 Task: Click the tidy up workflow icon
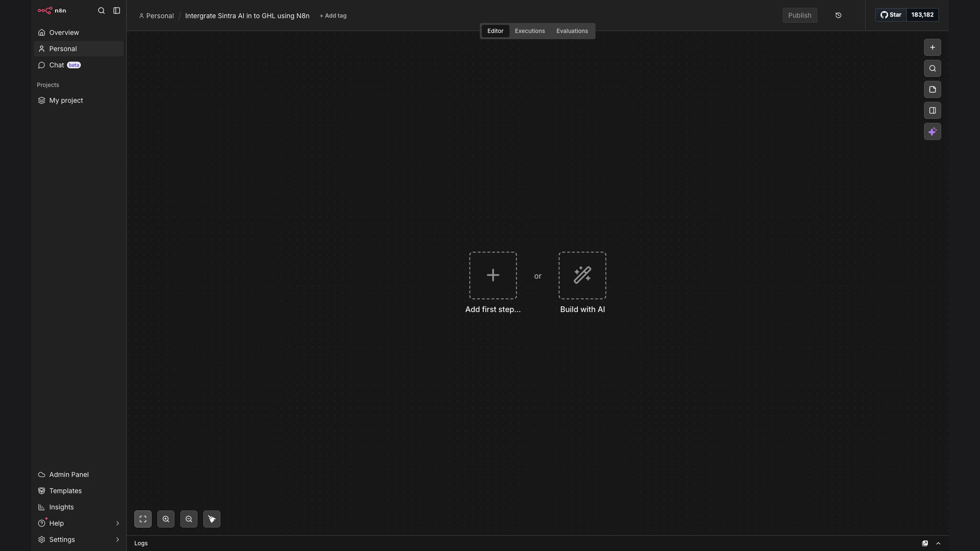tap(212, 519)
